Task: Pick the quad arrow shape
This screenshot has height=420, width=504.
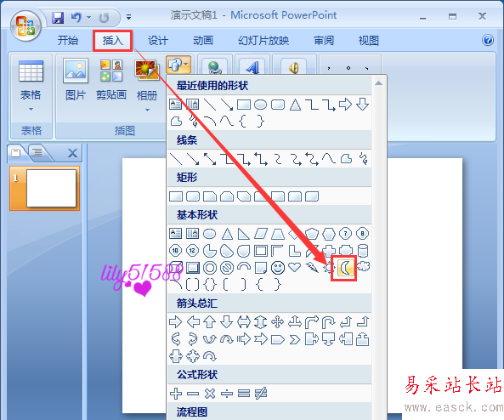Action: pos(278,321)
